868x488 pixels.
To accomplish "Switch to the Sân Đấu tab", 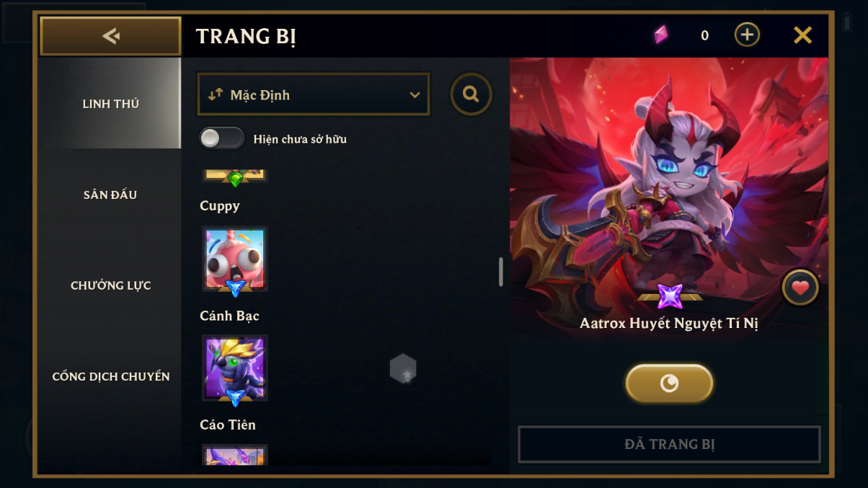I will tap(110, 195).
